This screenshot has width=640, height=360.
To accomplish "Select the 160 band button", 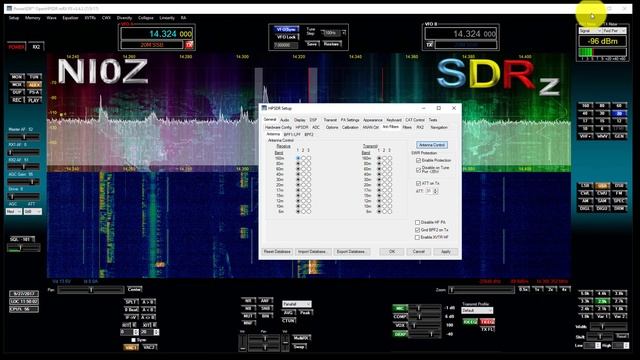I will point(585,105).
